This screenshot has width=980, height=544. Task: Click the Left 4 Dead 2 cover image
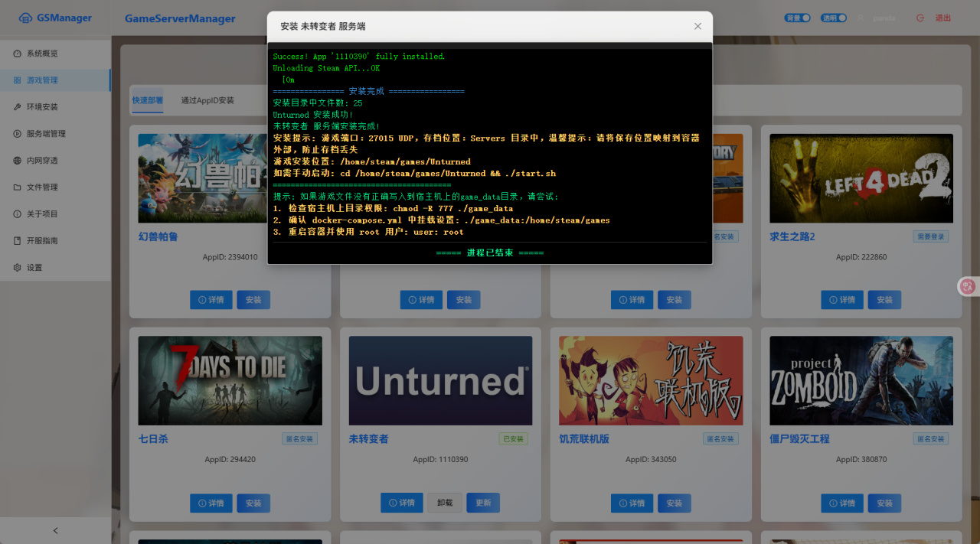point(861,178)
